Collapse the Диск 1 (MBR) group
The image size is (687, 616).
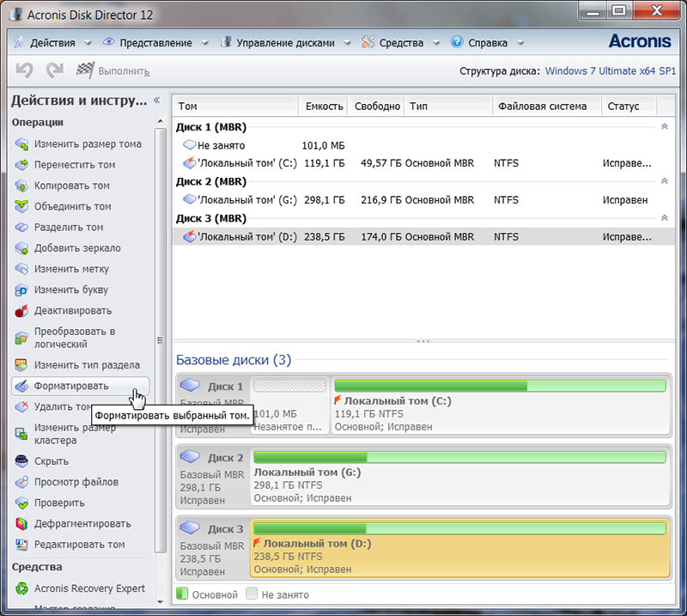pyautogui.click(x=664, y=126)
